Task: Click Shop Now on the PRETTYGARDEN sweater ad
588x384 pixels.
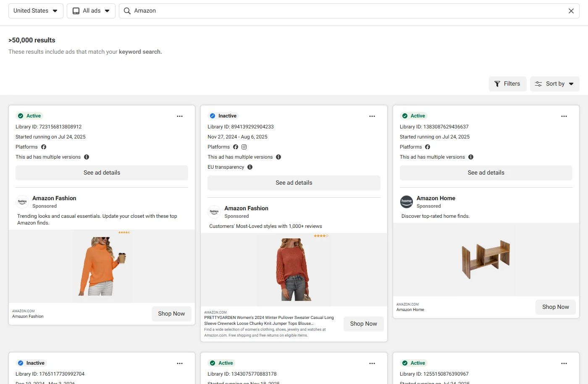Action: tap(364, 324)
